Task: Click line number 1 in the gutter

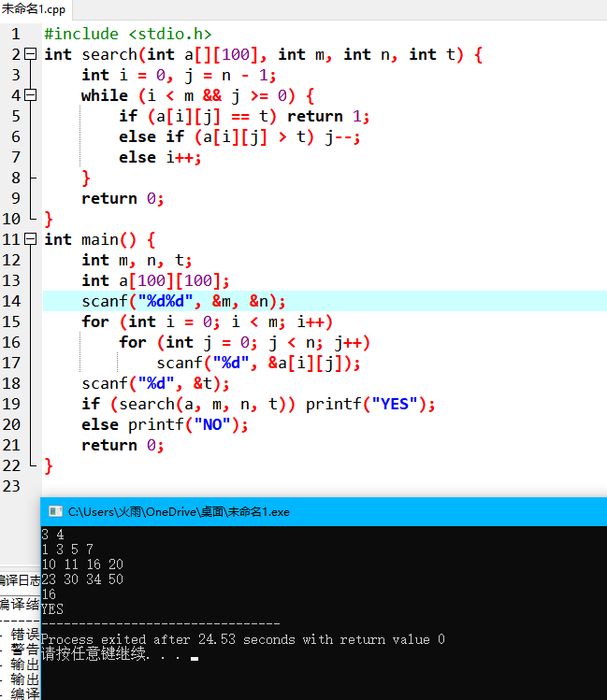Action: 16,34
